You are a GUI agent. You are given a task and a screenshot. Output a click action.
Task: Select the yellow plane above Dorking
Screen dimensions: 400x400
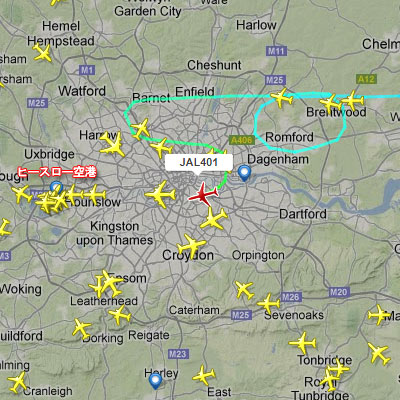81,329
